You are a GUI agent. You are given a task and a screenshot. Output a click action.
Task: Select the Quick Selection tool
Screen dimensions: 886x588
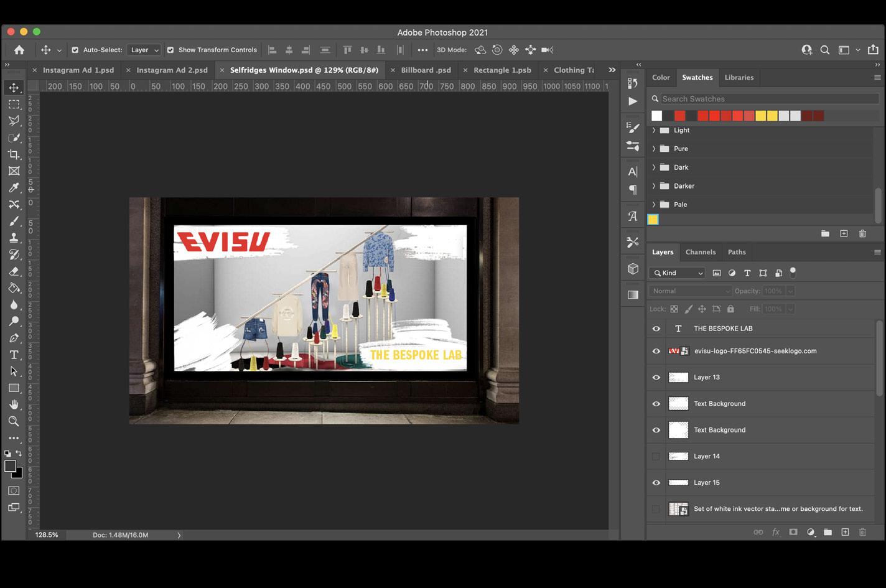click(x=14, y=138)
